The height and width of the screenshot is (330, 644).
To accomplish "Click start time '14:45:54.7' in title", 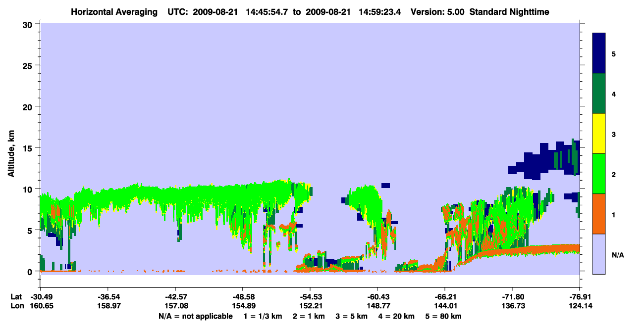I will (266, 11).
